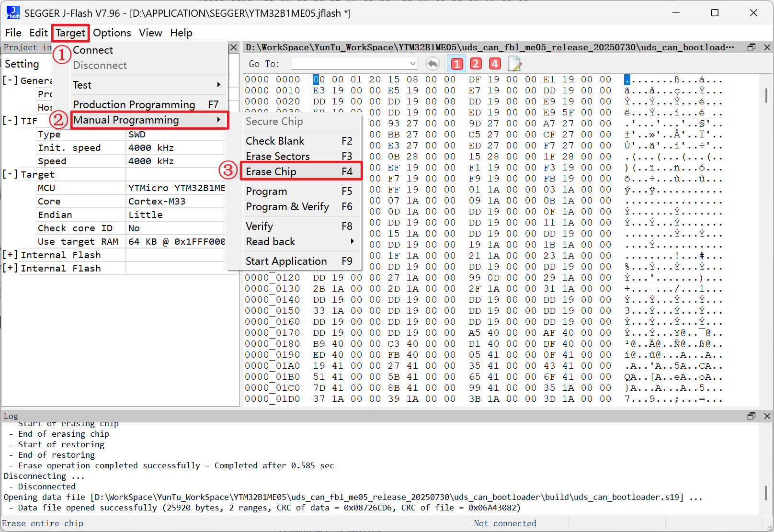The width and height of the screenshot is (774, 532).
Task: Select the Type SWD value cell
Action: [x=175, y=135]
